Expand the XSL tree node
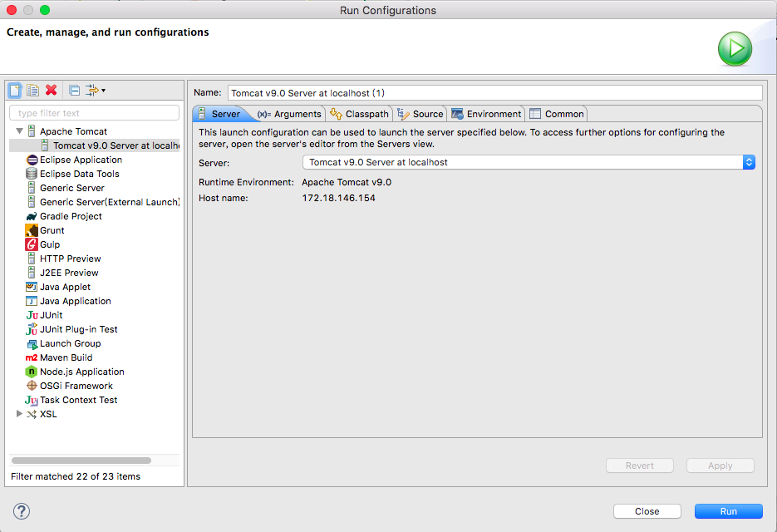 coord(19,413)
